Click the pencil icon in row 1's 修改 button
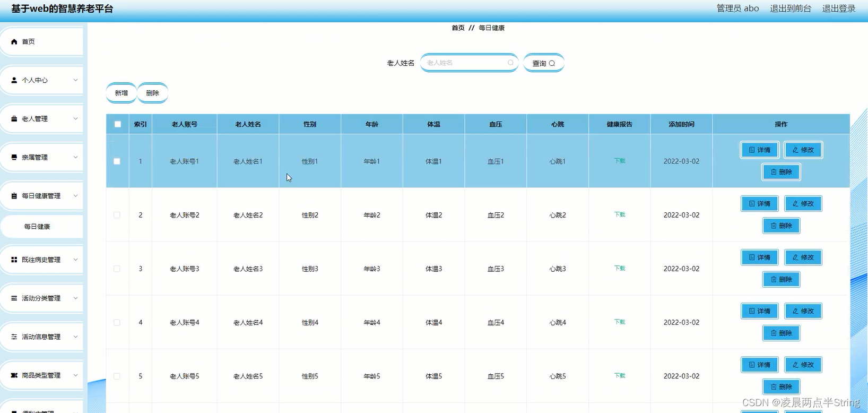Screen dimensions: 868x413 pyautogui.click(x=795, y=150)
